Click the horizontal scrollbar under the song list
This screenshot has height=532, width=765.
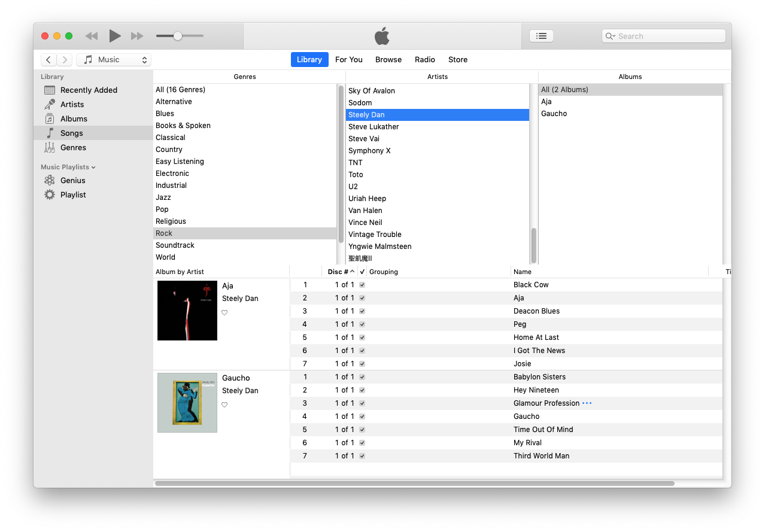(x=415, y=484)
